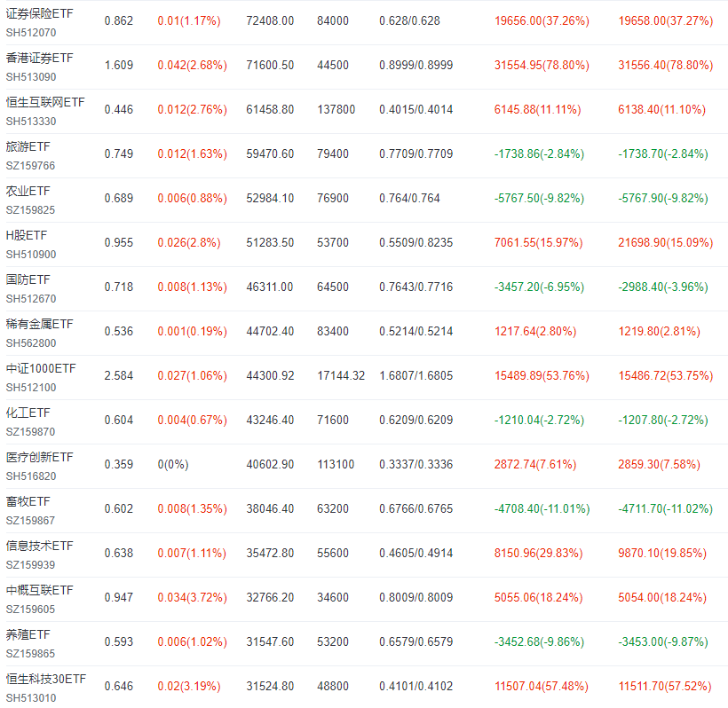Screen dimensions: 728x708
Task: Select code SH512670
Action: (31, 299)
